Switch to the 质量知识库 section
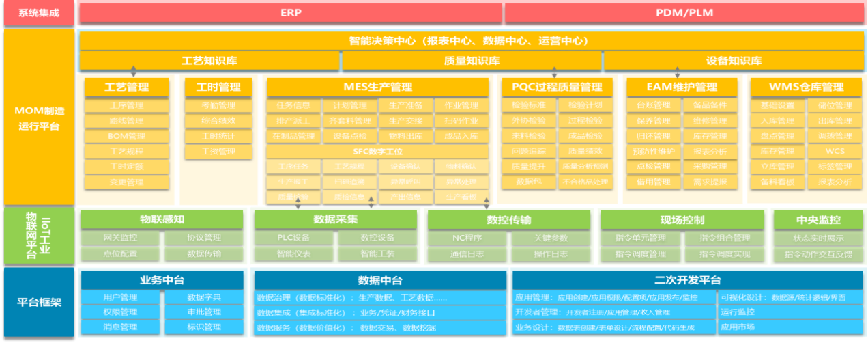 tap(472, 61)
